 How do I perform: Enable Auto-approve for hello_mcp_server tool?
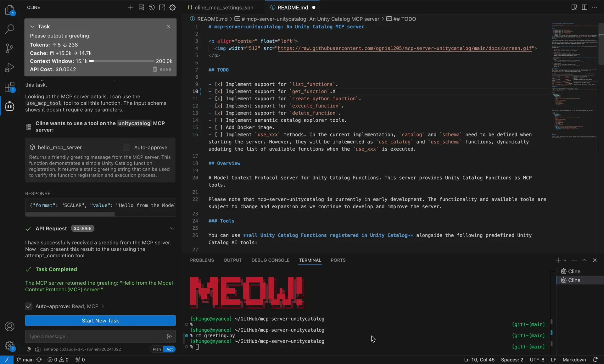click(x=126, y=147)
